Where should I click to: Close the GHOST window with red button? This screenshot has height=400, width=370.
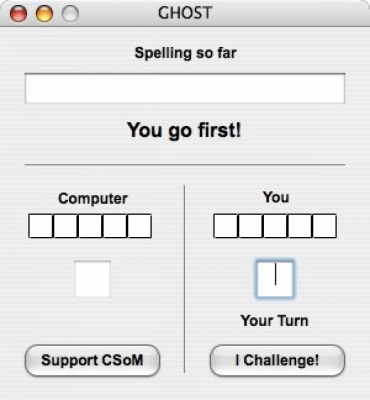(18, 14)
